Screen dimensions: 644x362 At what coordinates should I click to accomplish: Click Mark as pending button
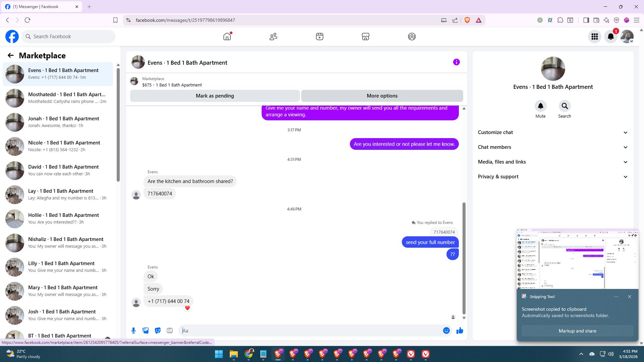click(x=215, y=96)
